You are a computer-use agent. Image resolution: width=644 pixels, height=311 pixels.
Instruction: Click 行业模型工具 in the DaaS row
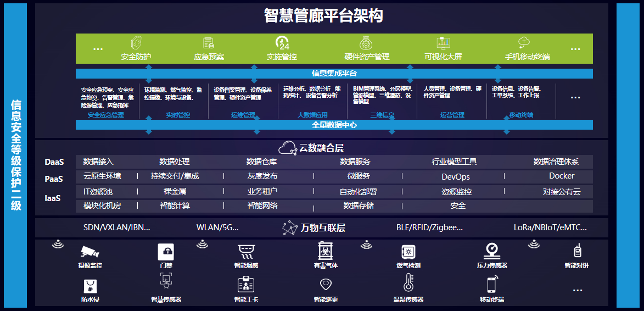pos(454,162)
